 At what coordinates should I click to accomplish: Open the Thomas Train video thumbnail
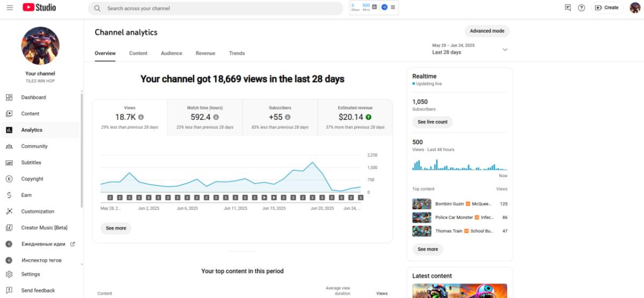(422, 231)
